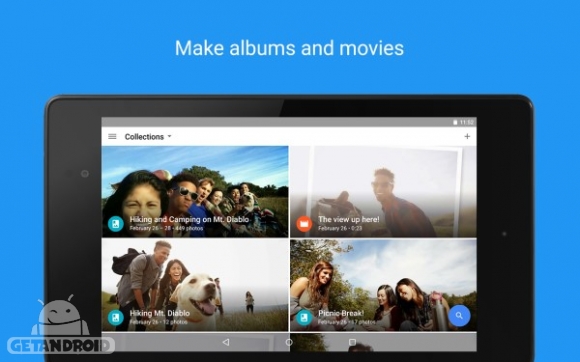Click 'February 26 - 28 · 449 photos' text
This screenshot has width=580, height=362.
(x=166, y=228)
